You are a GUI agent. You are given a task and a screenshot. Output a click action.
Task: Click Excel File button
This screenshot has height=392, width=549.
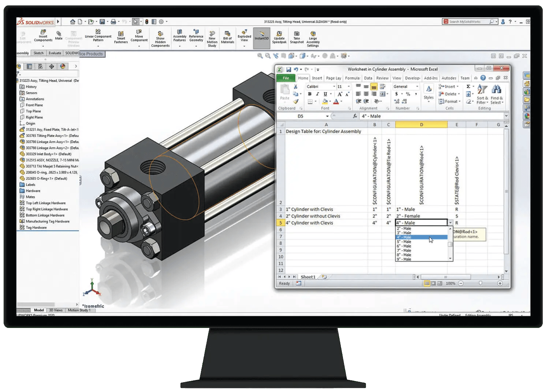(286, 78)
